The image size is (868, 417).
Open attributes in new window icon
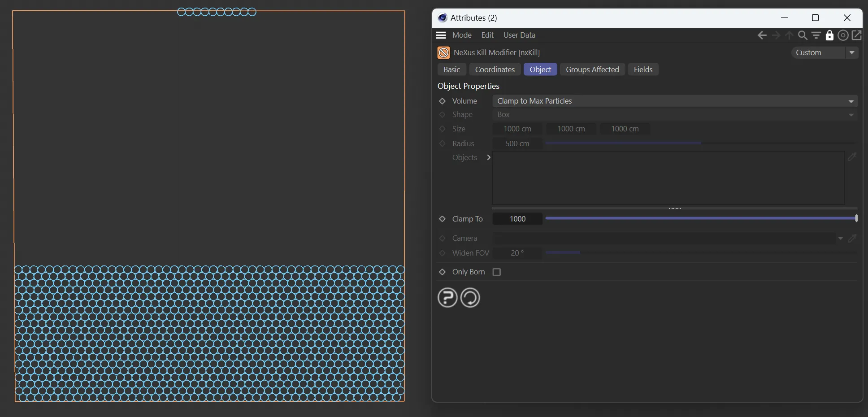click(856, 35)
